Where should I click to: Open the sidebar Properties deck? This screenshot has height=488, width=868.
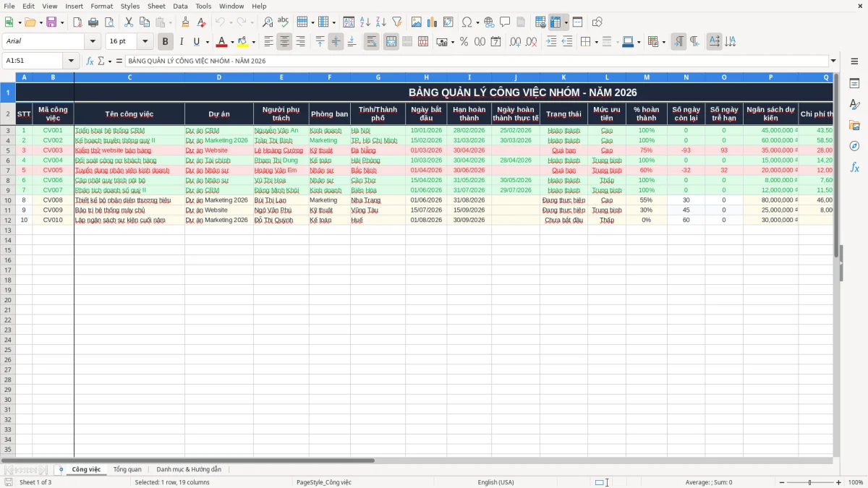(x=854, y=84)
